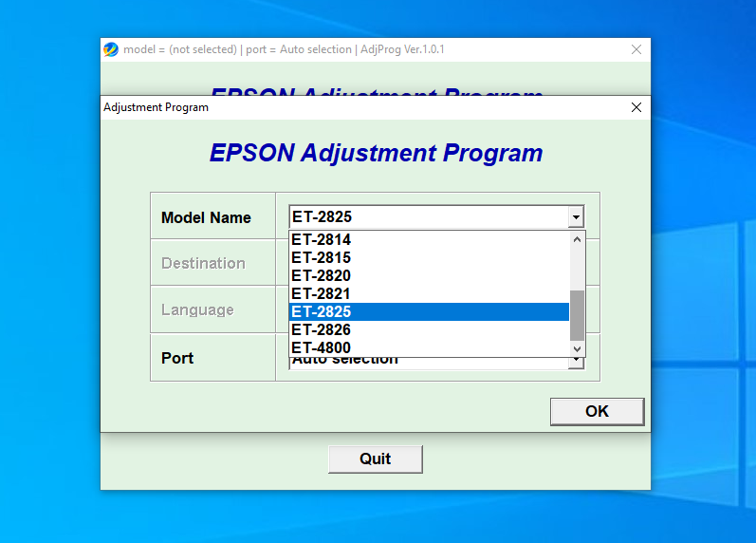This screenshot has height=543, width=756.
Task: Click the model list scroll down arrow
Action: pos(577,349)
